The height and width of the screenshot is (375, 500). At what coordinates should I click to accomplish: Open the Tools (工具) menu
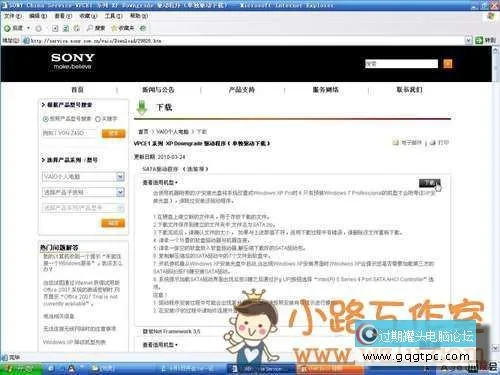coord(114,16)
